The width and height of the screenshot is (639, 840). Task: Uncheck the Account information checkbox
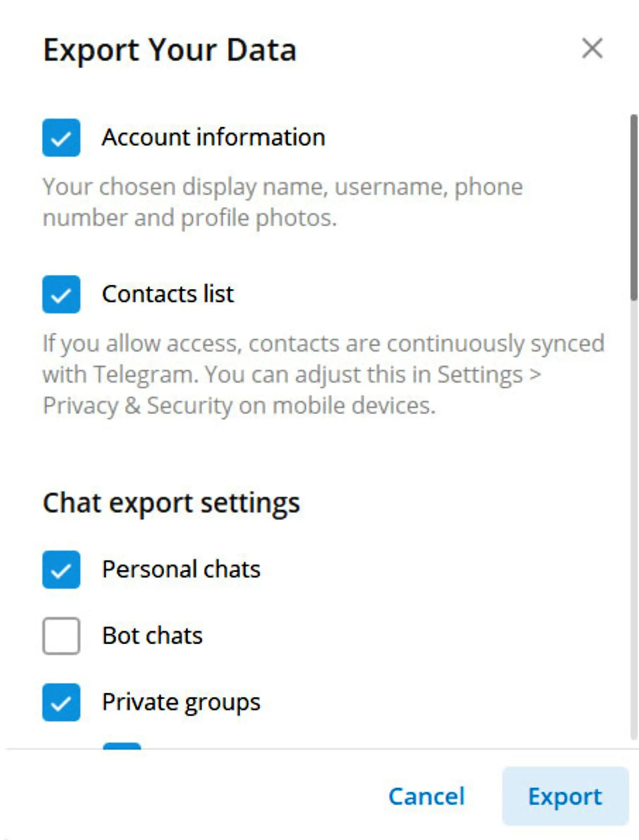[61, 138]
